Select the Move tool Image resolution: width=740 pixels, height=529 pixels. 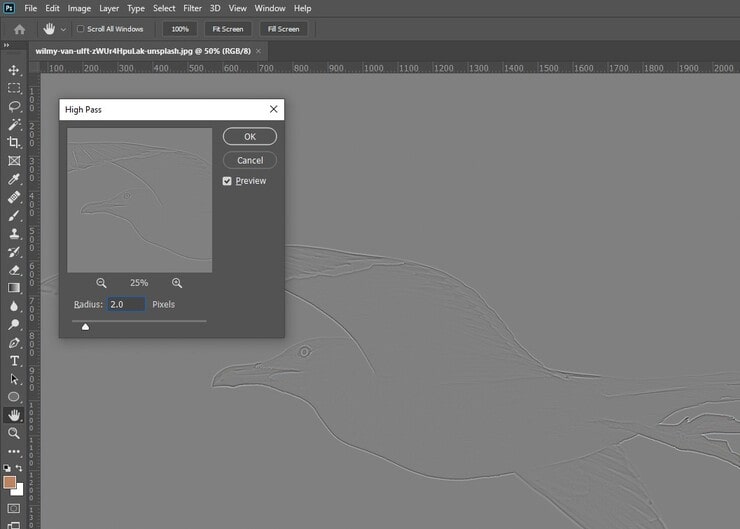click(14, 70)
